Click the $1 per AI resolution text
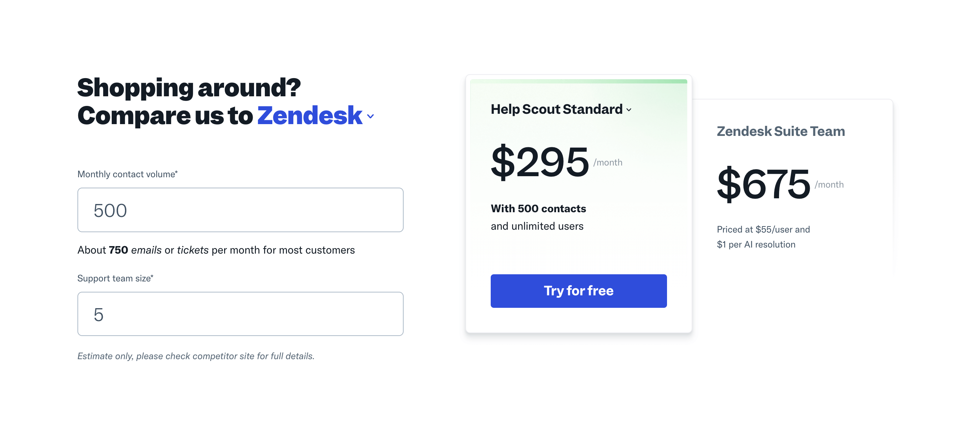 (x=756, y=244)
